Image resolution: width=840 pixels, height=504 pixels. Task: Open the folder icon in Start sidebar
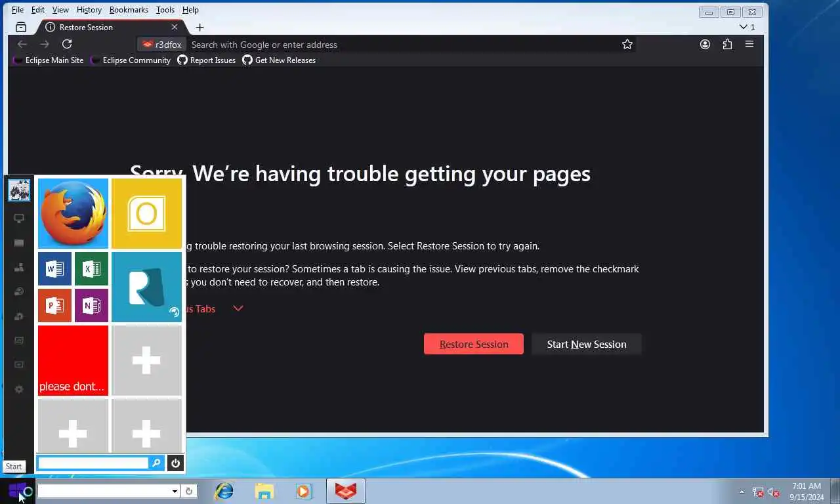(x=19, y=243)
